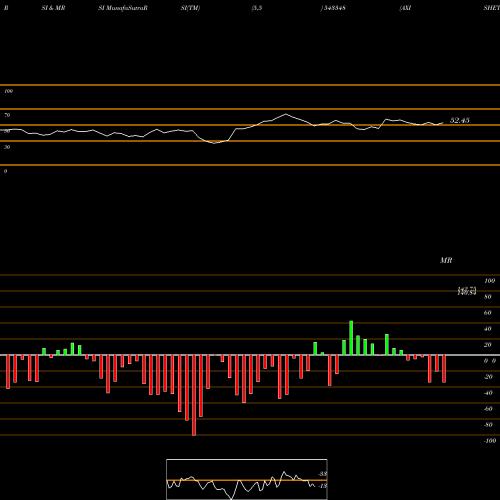Click the "60" label on MR axis
The image size is (500, 500).
(x=488, y=313)
